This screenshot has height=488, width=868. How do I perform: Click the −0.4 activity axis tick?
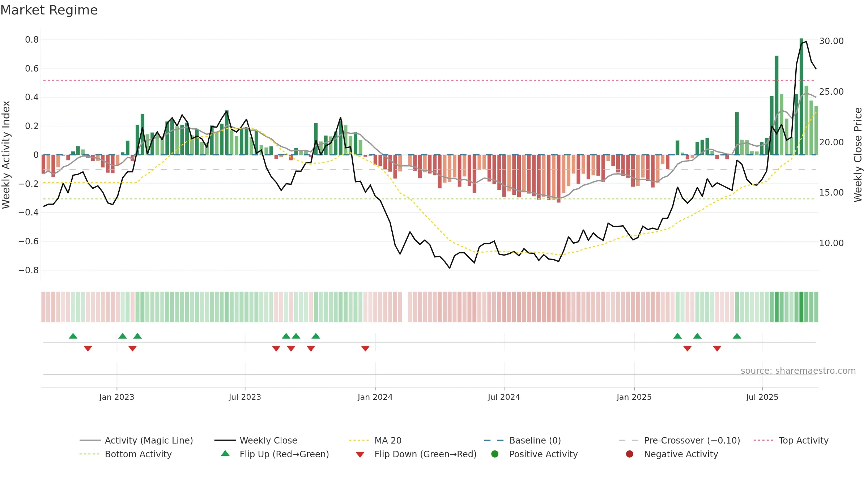(x=29, y=213)
